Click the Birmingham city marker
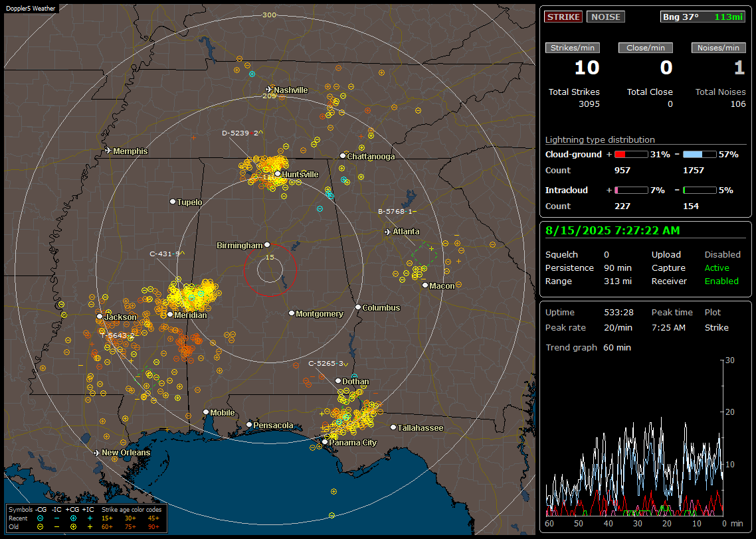This screenshot has width=756, height=539. [267, 245]
